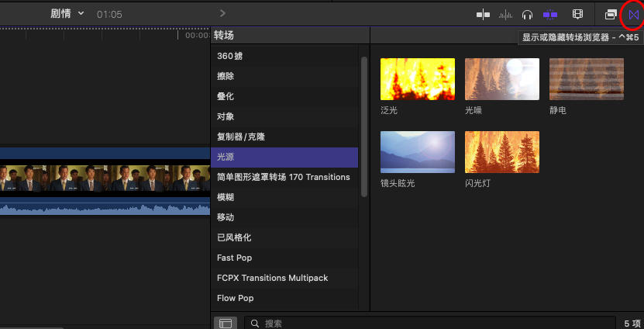Screen dimensions: 644x329
Task: Select the 360° category
Action: 284,56
